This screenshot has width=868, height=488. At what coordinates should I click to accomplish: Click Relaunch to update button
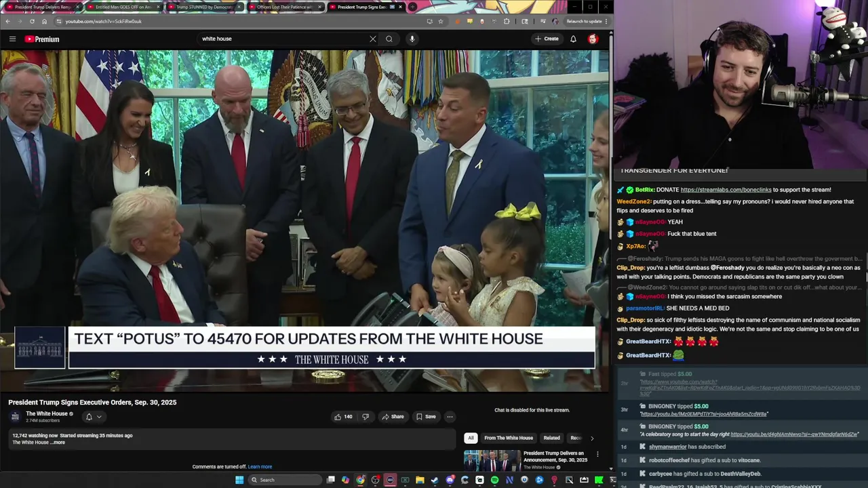coord(584,21)
